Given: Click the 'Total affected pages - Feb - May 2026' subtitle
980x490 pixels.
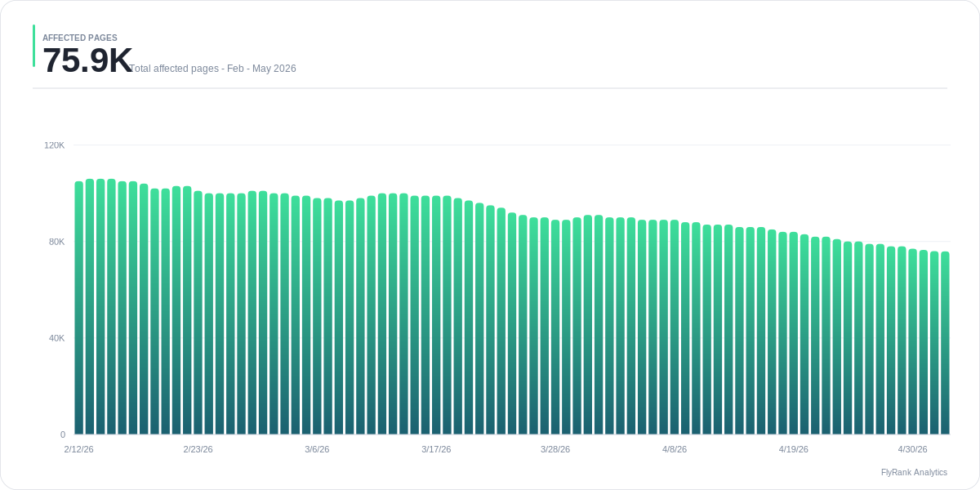Looking at the screenshot, I should click(212, 69).
